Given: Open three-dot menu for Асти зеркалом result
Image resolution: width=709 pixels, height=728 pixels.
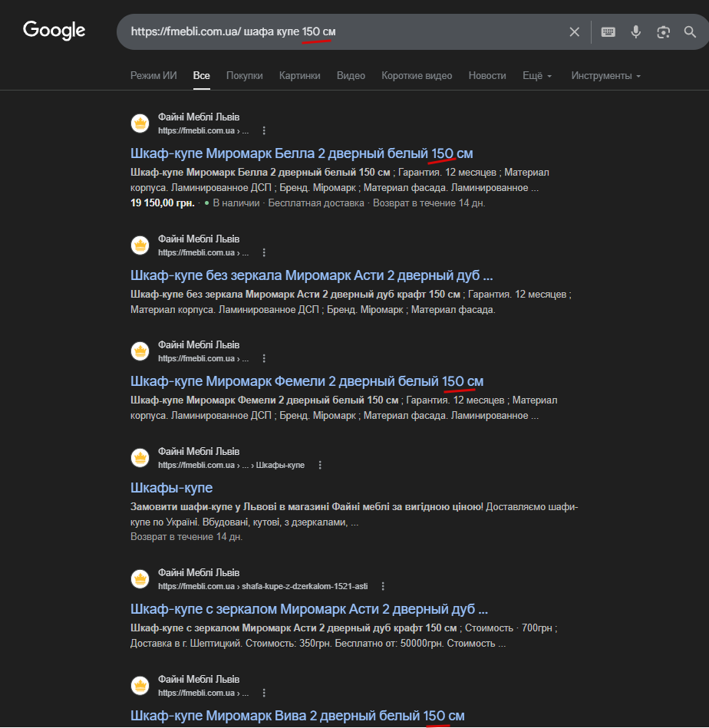Looking at the screenshot, I should (383, 586).
